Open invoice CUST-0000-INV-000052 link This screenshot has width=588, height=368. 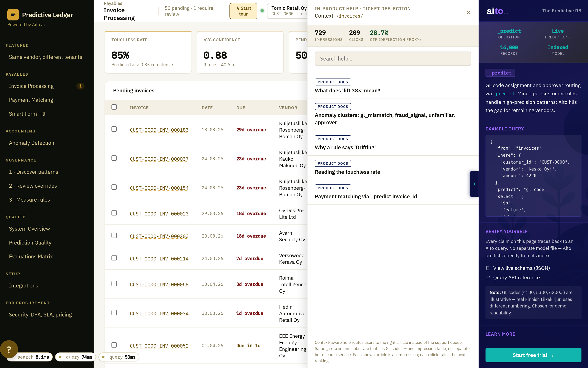tap(159, 346)
